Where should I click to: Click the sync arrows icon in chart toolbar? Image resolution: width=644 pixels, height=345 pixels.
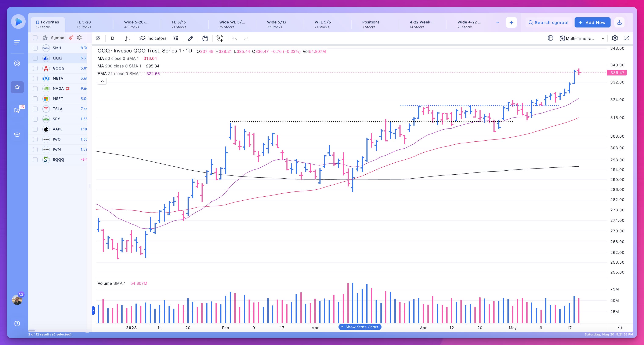click(x=98, y=38)
